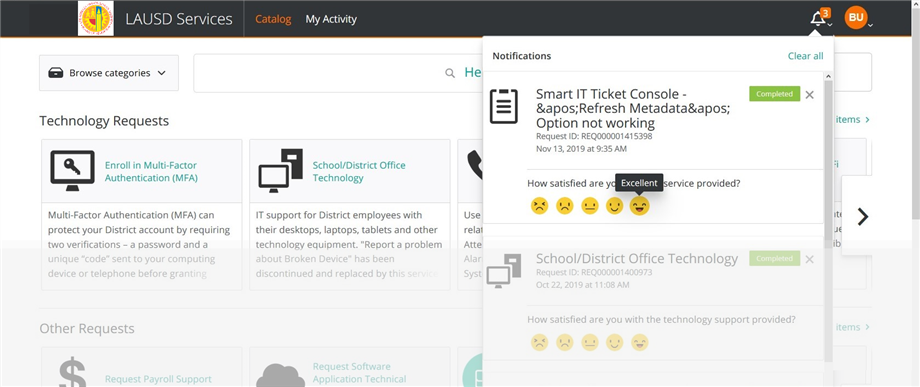The height and width of the screenshot is (387, 920).
Task: Open the School/District Office Technology notification title
Action: (637, 259)
